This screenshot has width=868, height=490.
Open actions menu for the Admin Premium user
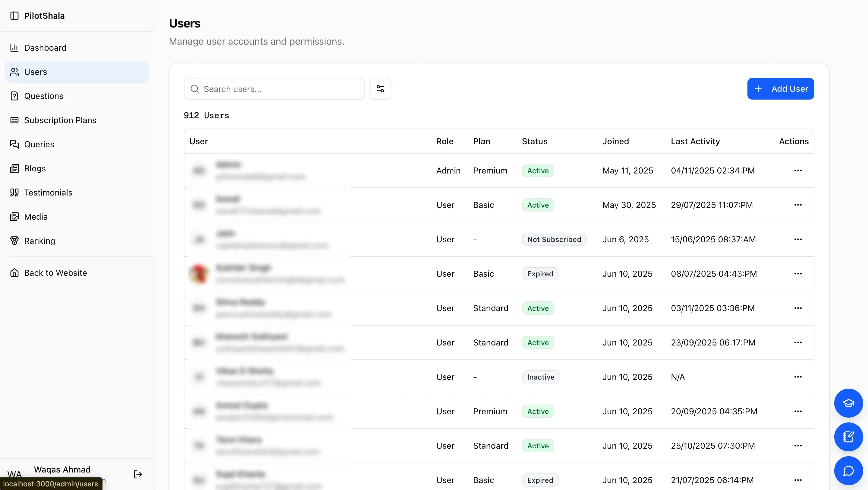click(798, 170)
